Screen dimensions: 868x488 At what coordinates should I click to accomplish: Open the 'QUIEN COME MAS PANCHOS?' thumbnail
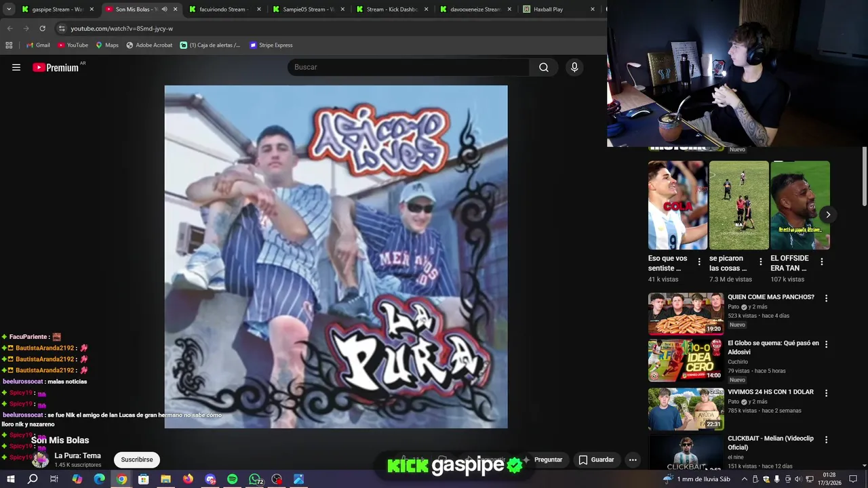[686, 314]
